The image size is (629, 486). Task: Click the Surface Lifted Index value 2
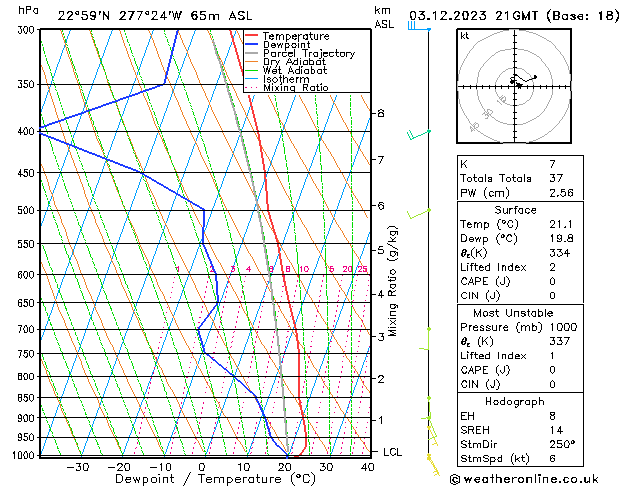[x=552, y=267]
